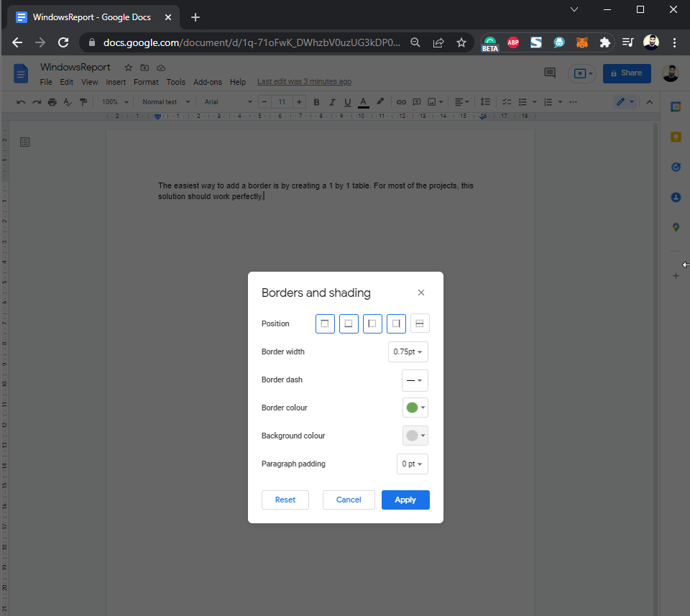Open the Border colour picker
690x616 pixels.
click(415, 408)
